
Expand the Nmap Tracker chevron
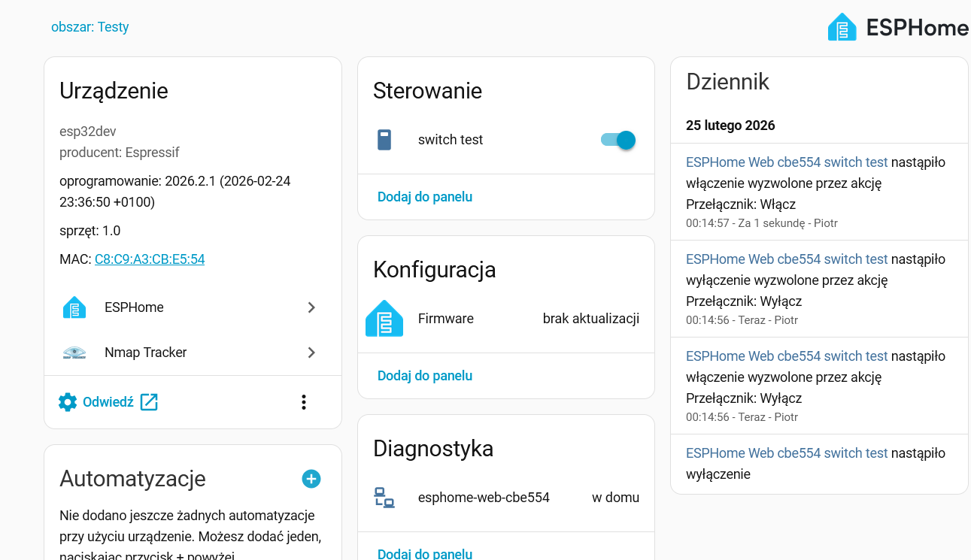[311, 353]
